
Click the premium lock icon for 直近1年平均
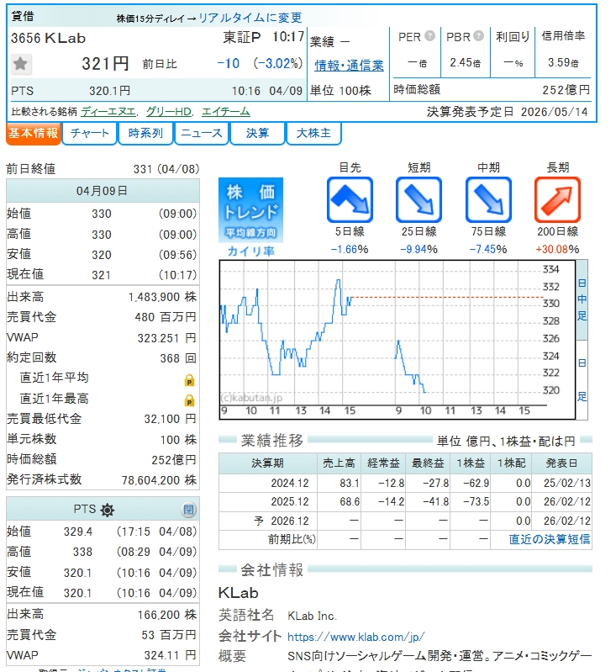pos(189,380)
